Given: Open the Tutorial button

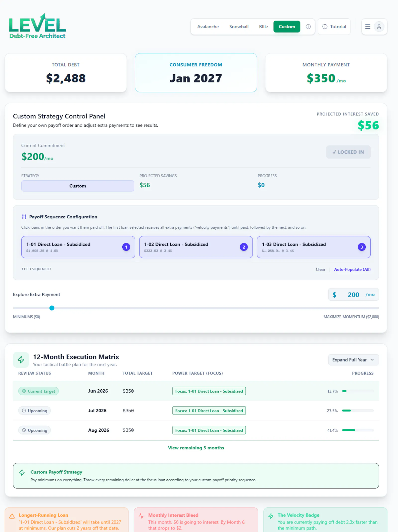Looking at the screenshot, I should [334, 27].
